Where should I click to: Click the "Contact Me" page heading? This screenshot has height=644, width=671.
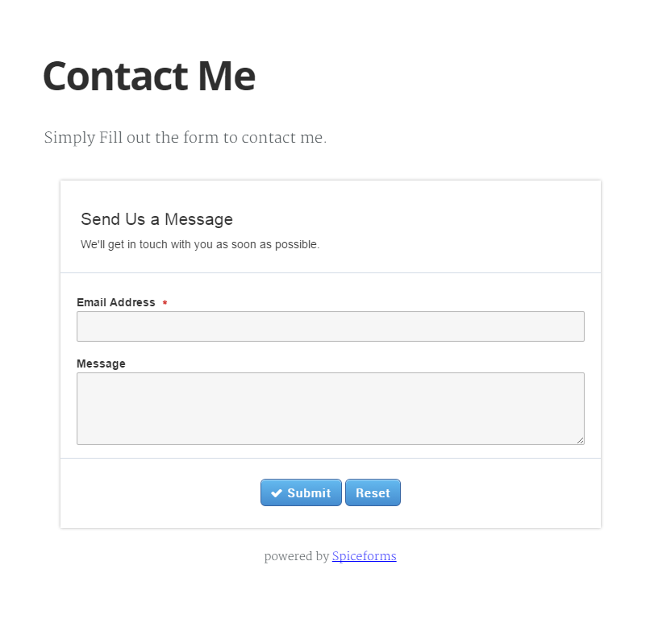pyautogui.click(x=149, y=77)
